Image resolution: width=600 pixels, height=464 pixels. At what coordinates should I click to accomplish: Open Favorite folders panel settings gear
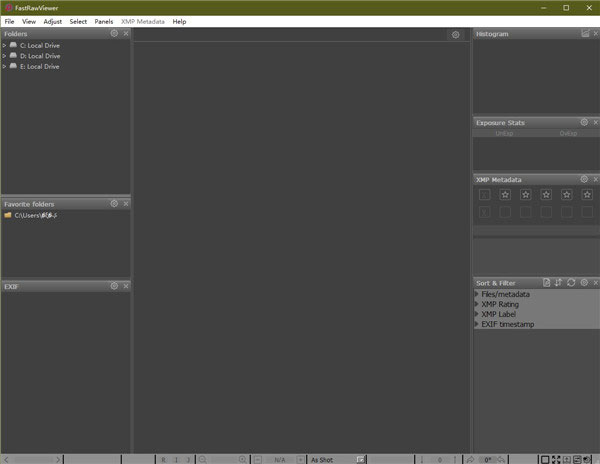point(114,204)
